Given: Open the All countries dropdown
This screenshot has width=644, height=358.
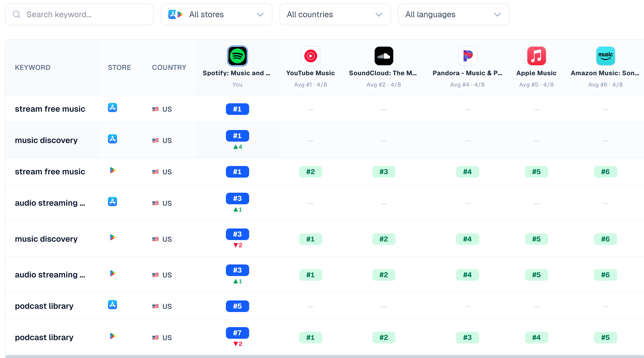Looking at the screenshot, I should [335, 14].
